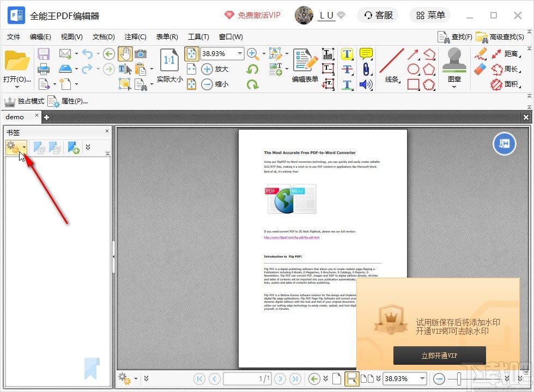Click the 缩小 zoom out button
Screen dimensions: 534x392
(x=215, y=84)
